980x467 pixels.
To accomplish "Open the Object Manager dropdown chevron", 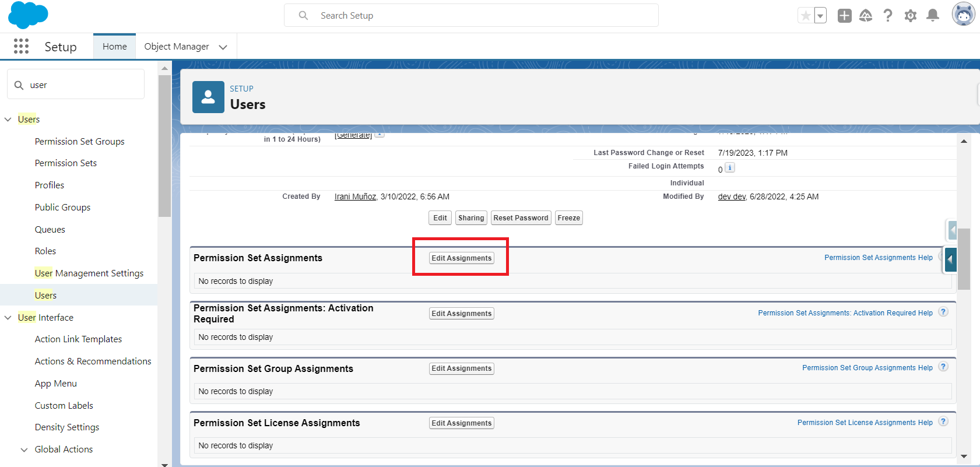I will pyautogui.click(x=223, y=47).
